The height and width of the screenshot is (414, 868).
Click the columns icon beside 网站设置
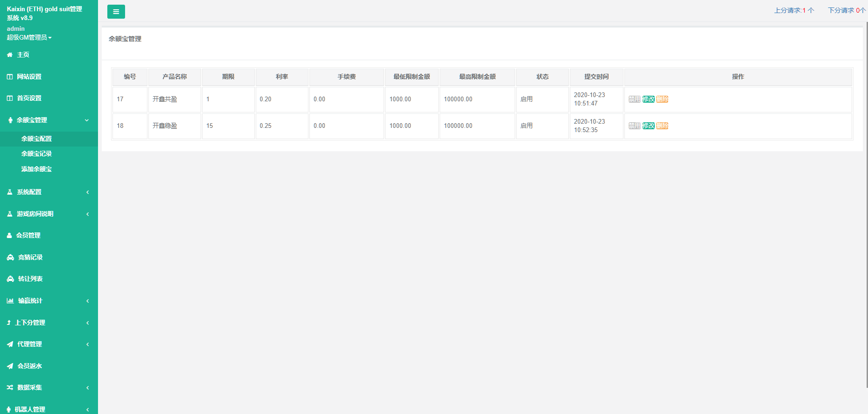point(10,77)
